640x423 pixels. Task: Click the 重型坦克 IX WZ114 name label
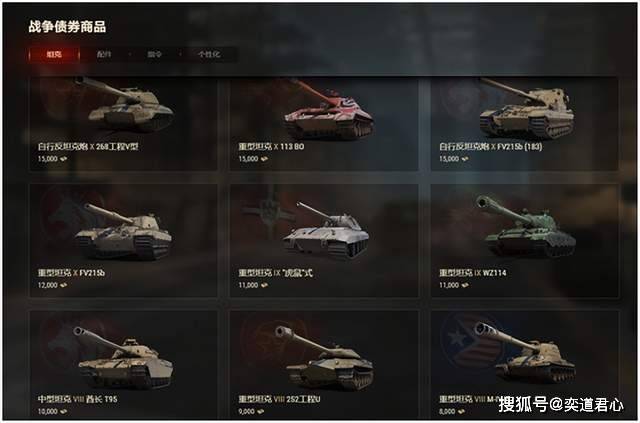[473, 273]
